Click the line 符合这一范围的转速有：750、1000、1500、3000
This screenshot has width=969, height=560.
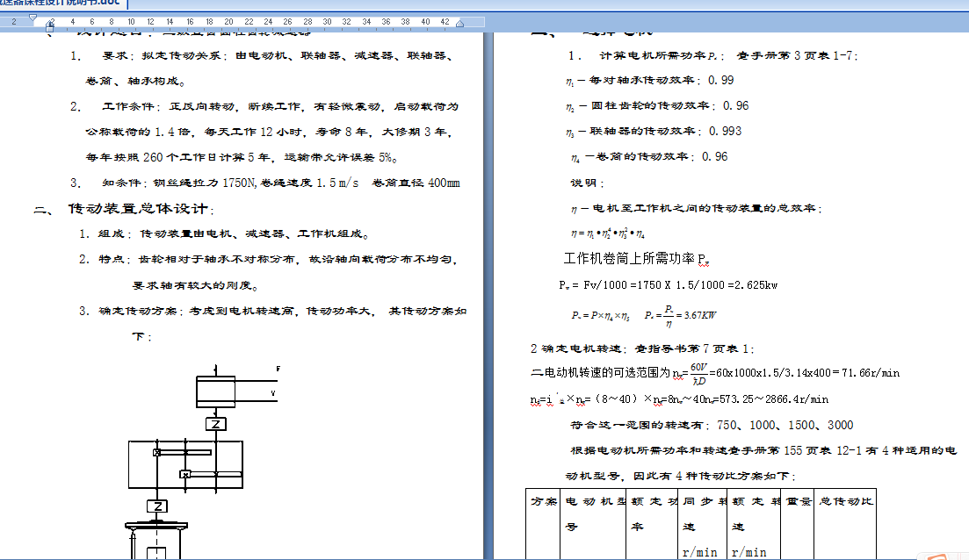point(712,425)
